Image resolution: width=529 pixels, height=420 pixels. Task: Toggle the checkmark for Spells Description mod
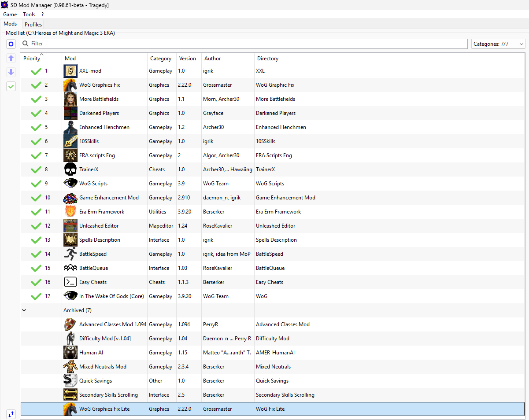36,240
